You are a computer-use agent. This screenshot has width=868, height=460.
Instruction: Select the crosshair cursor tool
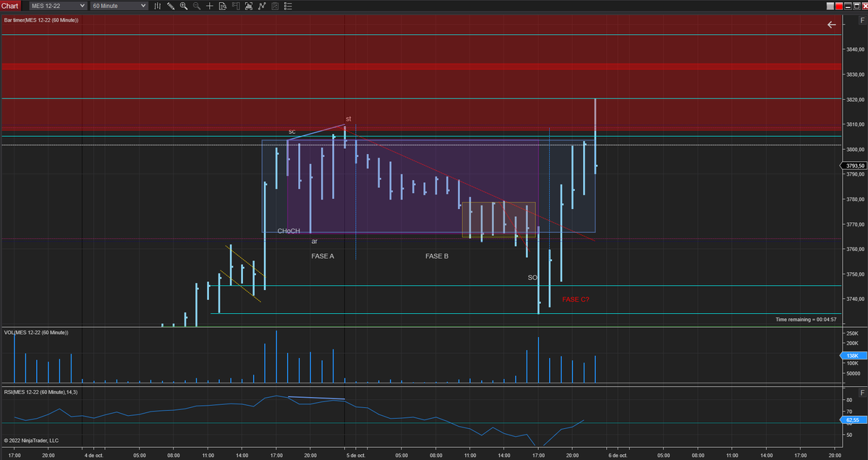click(x=210, y=6)
